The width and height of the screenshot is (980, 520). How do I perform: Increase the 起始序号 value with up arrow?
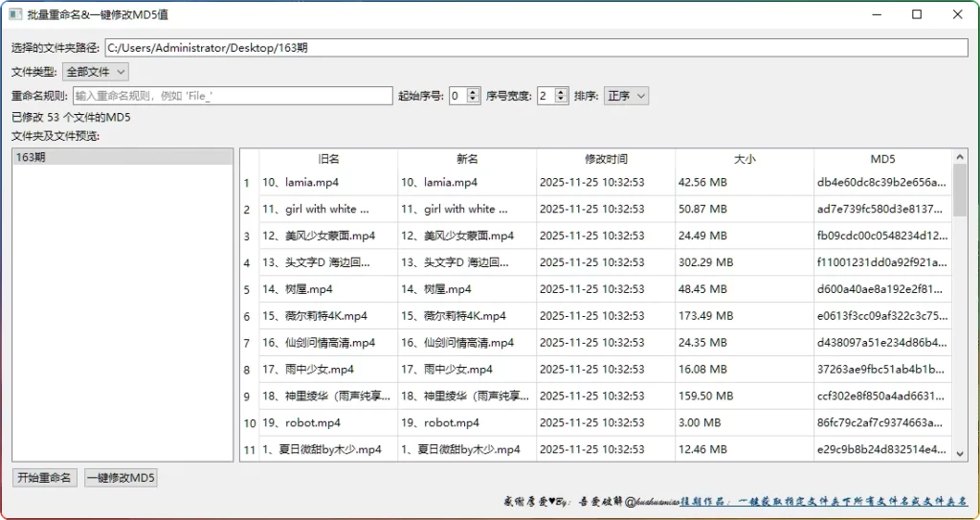474,92
